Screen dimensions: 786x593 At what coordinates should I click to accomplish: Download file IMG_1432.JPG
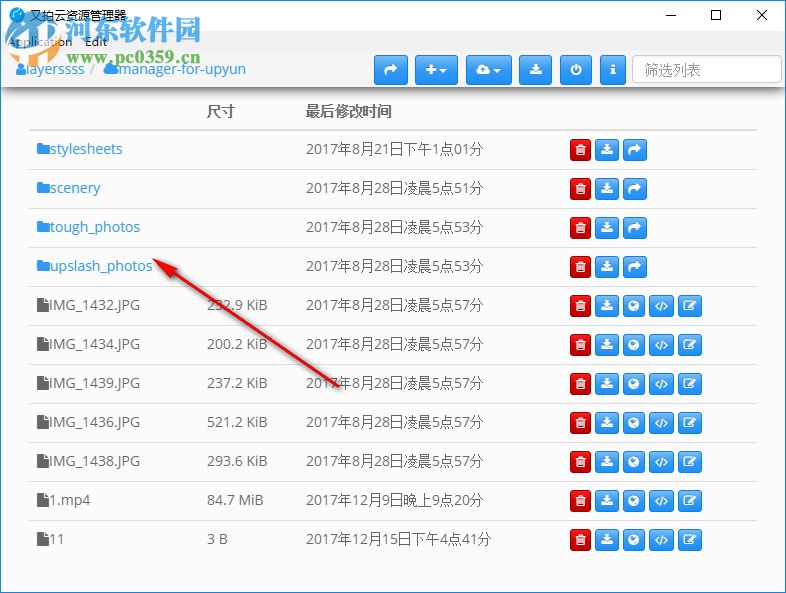tap(607, 306)
